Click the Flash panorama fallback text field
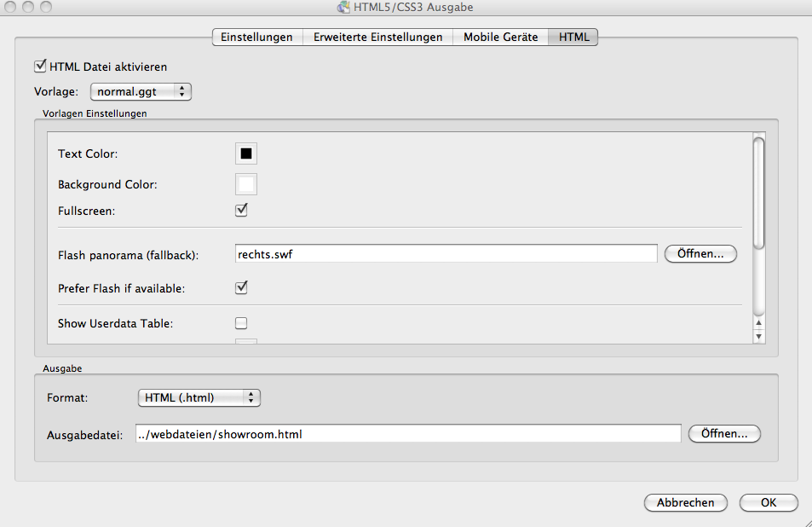This screenshot has width=812, height=527. pyautogui.click(x=445, y=253)
